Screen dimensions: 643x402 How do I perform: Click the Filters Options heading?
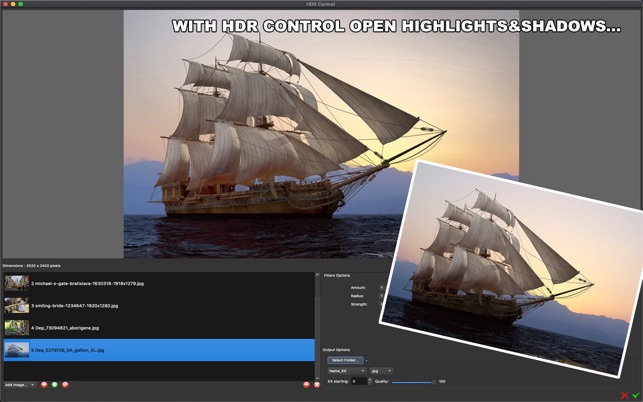coord(337,276)
